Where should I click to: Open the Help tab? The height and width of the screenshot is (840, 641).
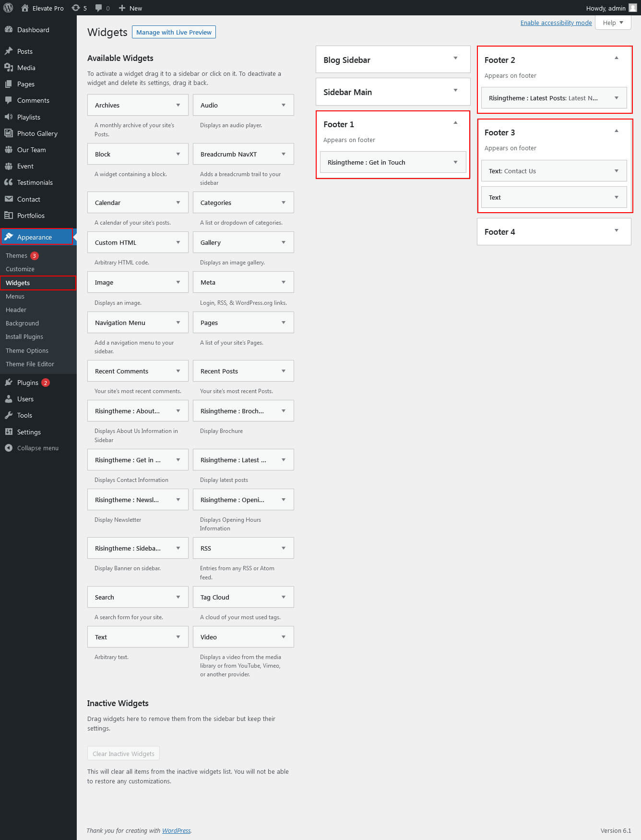pos(613,23)
